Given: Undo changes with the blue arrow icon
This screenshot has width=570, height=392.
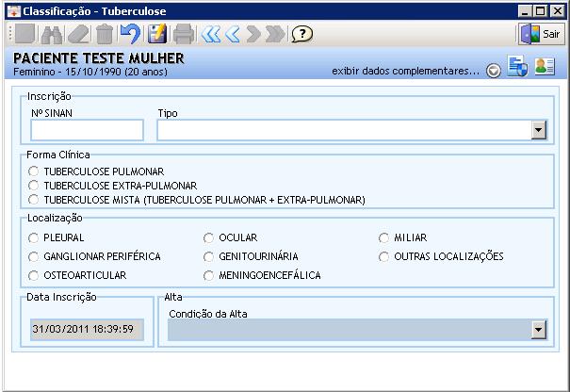Looking at the screenshot, I should [x=130, y=34].
